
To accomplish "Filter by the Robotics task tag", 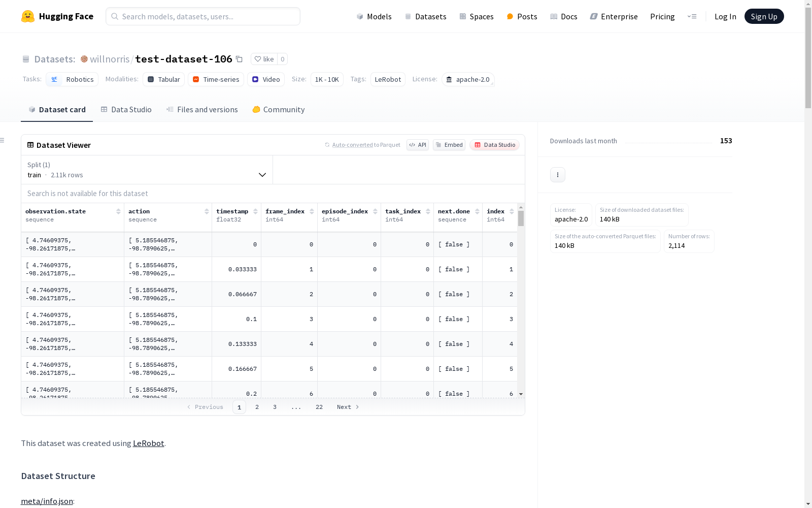I will pos(72,79).
